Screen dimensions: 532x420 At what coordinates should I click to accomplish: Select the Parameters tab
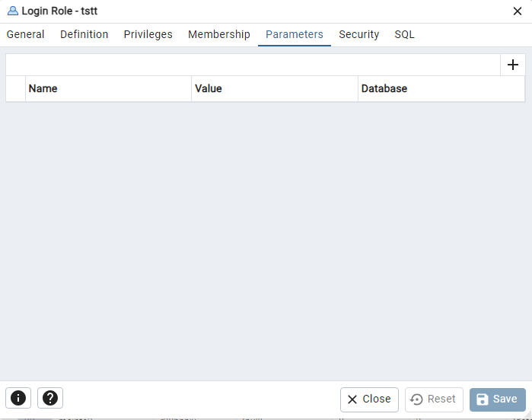295,34
